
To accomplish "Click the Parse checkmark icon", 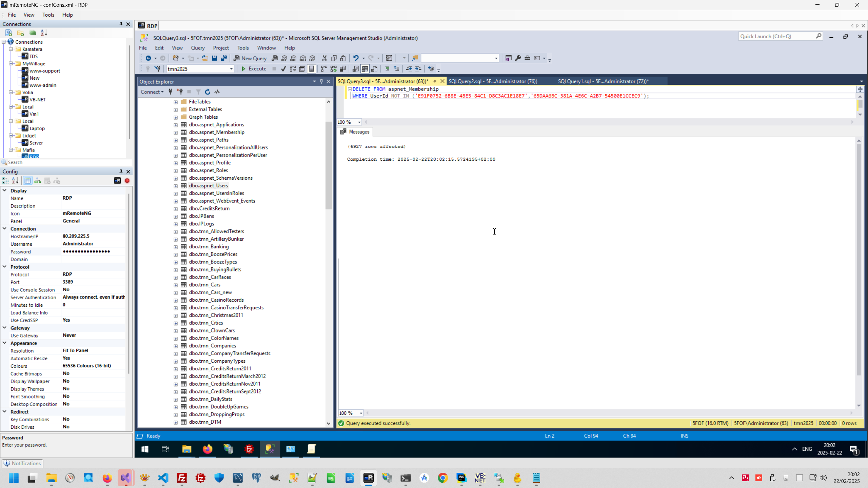I will click(283, 69).
